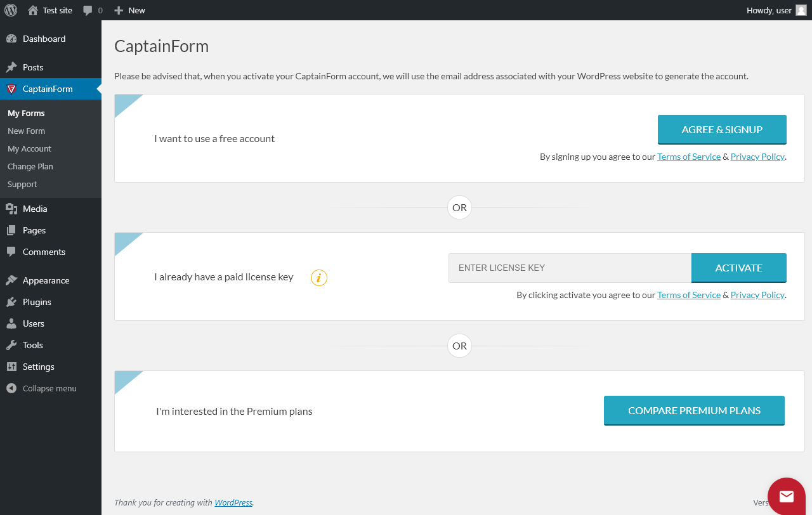The width and height of the screenshot is (812, 515).
Task: Click the CaptainForm logo icon in sidebar
Action: click(11, 89)
